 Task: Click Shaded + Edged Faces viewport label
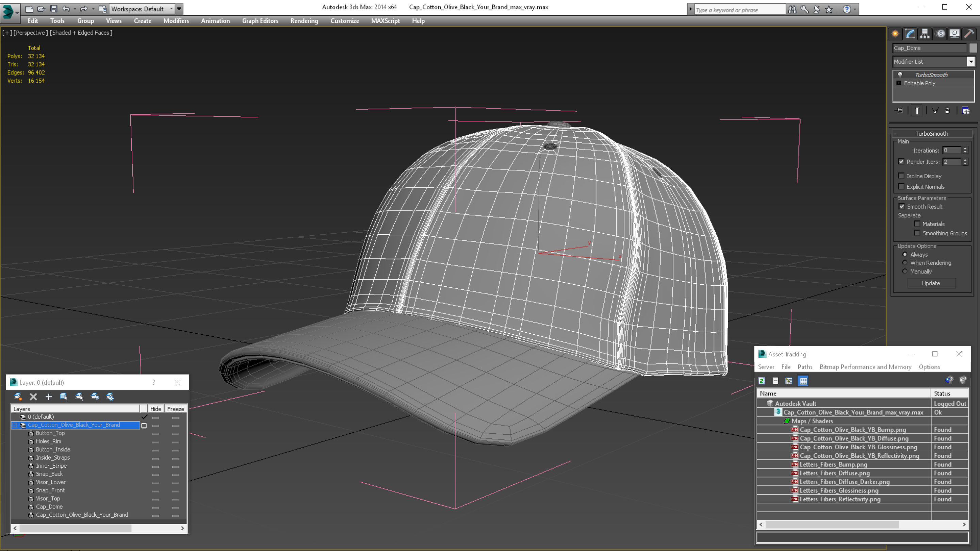[81, 33]
